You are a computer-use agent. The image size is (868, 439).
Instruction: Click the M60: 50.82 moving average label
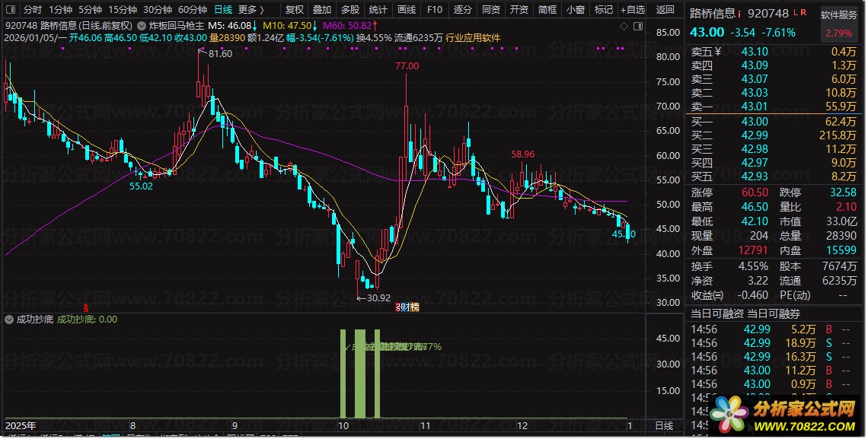click(347, 26)
